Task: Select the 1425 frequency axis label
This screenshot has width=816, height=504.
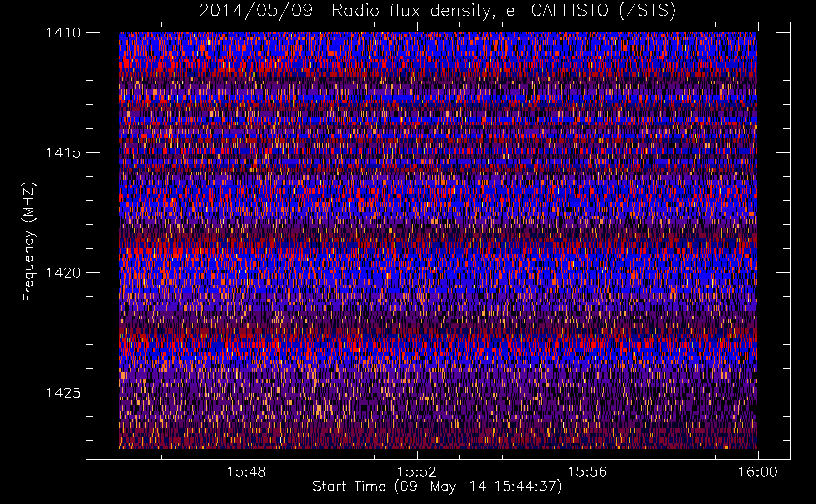Action: coord(64,393)
